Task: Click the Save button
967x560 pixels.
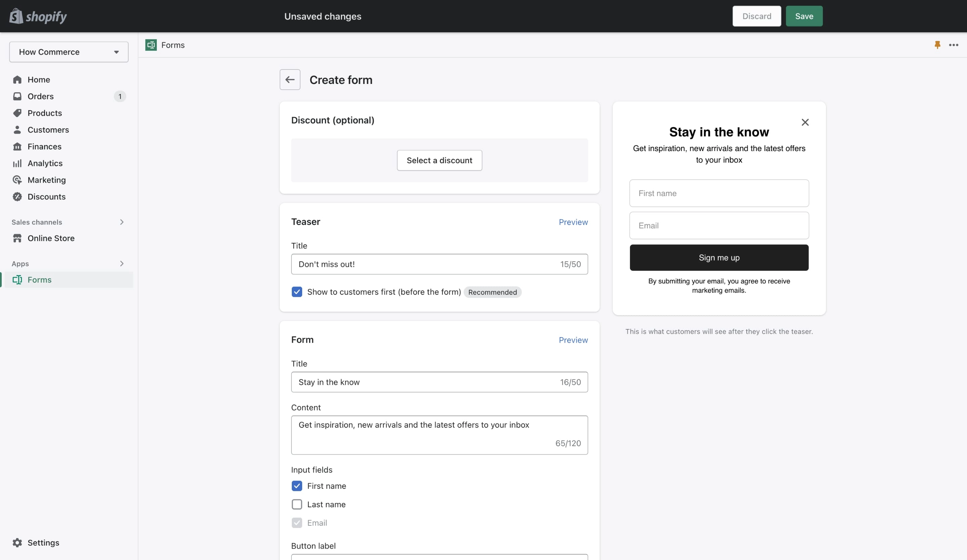Action: point(804,16)
